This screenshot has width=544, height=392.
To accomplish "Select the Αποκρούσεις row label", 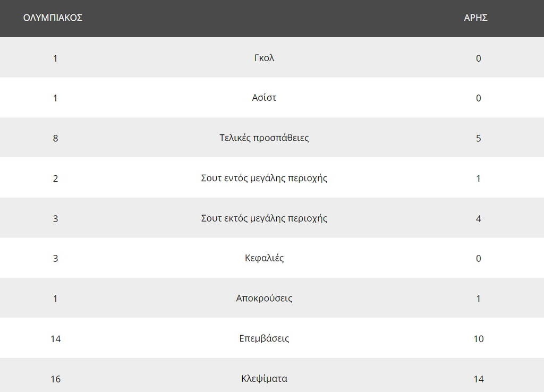I will point(264,299).
